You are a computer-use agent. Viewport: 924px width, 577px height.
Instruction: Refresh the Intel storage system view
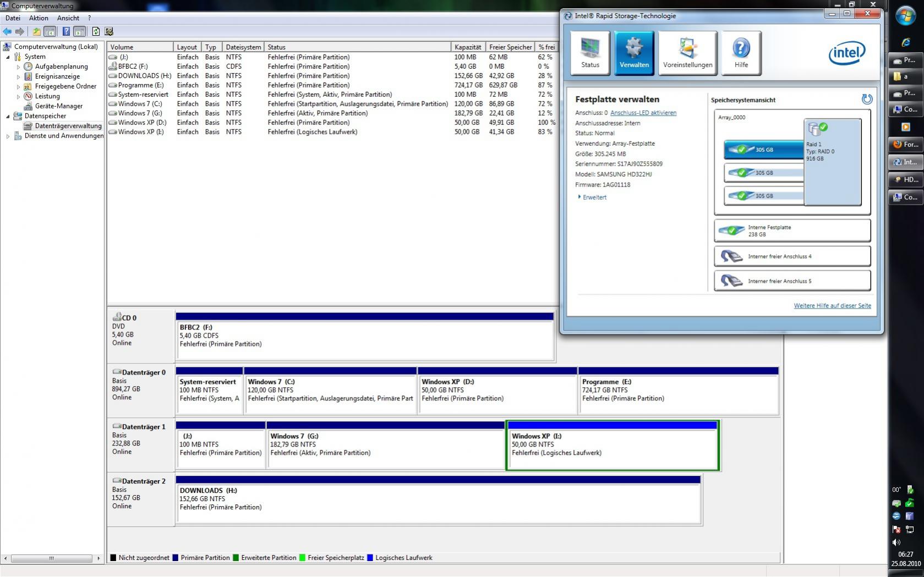click(x=867, y=99)
